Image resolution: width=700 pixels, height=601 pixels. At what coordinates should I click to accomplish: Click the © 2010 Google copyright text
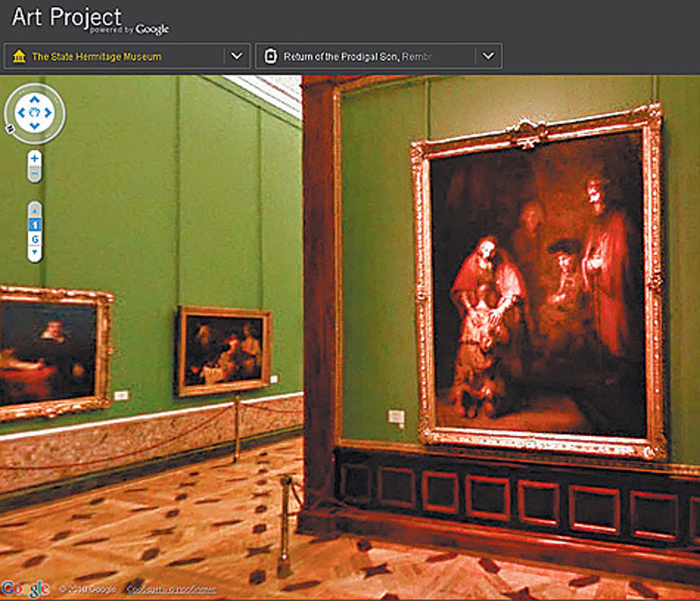tap(88, 589)
